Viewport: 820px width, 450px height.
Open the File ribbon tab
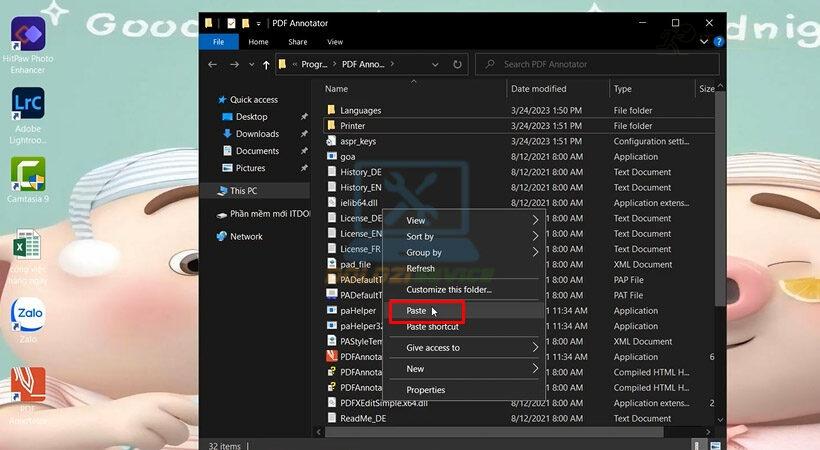tap(219, 42)
